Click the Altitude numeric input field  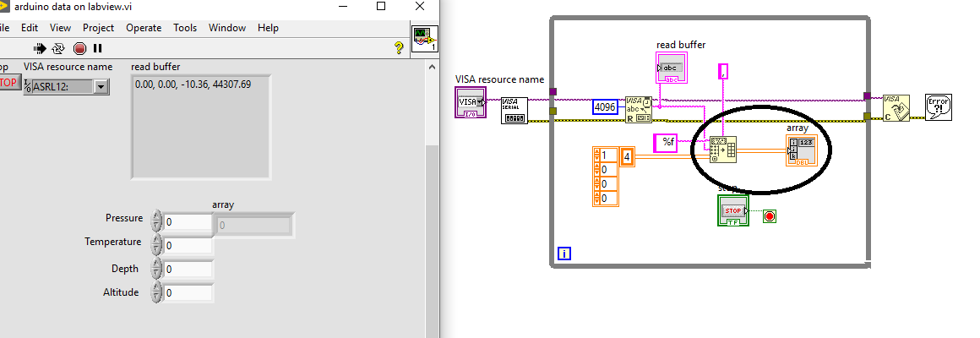[x=188, y=292]
